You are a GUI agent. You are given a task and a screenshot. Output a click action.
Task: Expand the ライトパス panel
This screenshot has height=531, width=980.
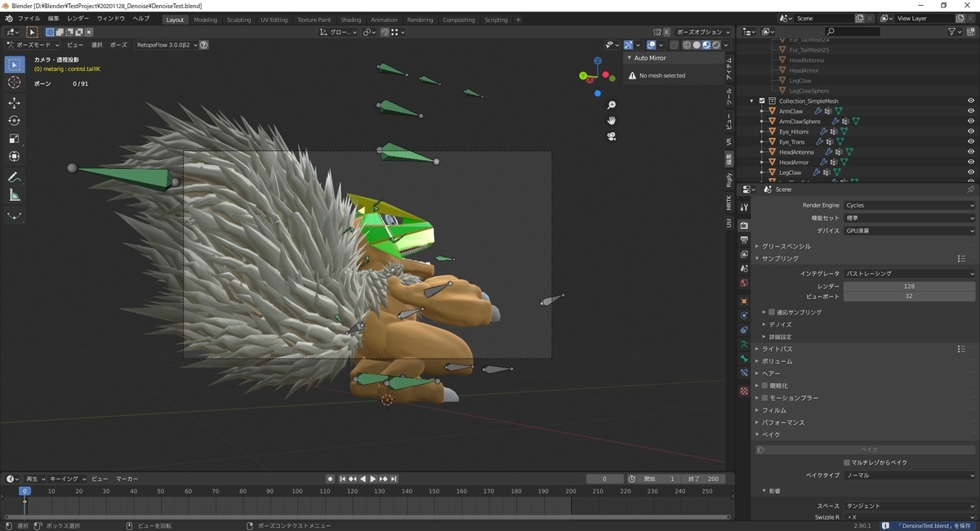777,349
